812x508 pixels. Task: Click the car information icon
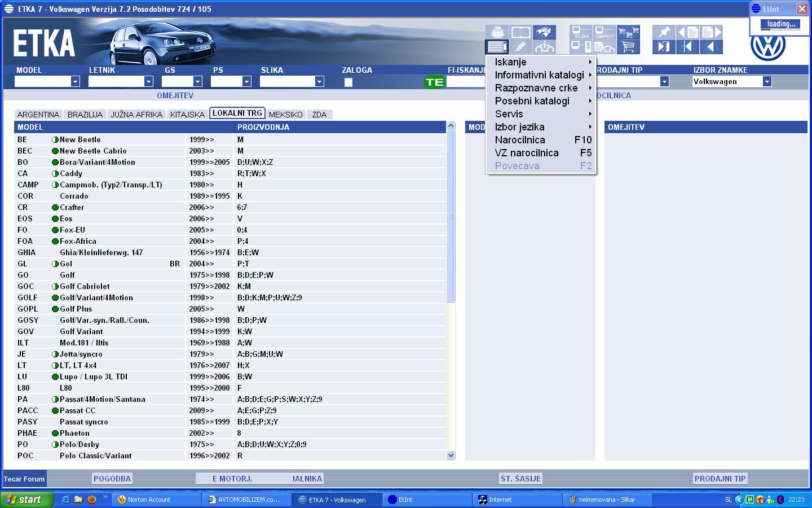pos(544,47)
